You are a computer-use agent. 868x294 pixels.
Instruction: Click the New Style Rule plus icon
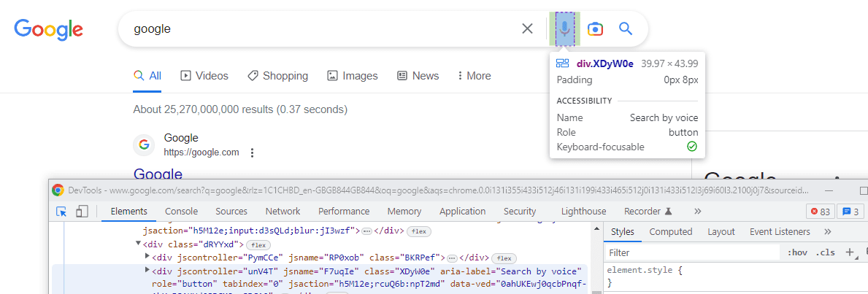850,252
